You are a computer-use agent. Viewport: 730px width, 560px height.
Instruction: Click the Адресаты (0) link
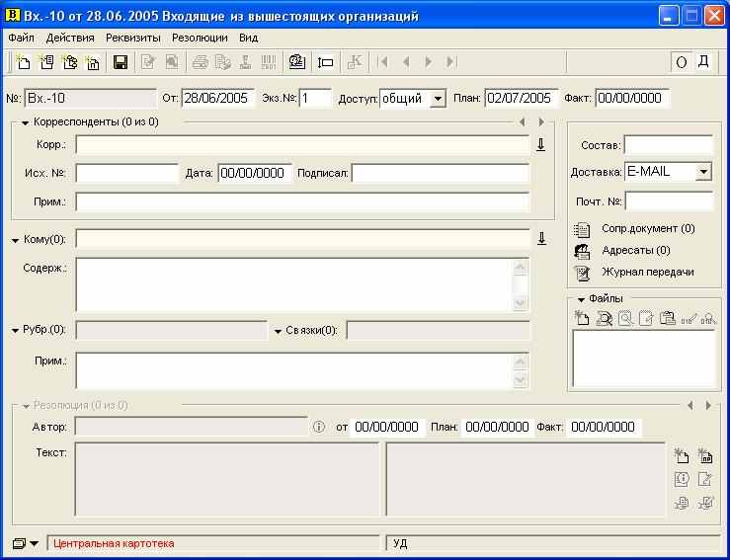(636, 251)
